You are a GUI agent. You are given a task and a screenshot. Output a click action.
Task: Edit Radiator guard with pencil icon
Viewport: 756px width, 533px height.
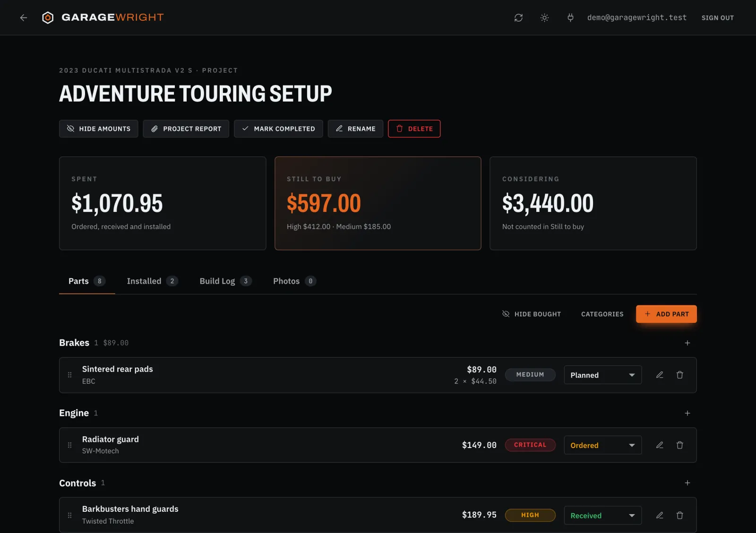660,445
